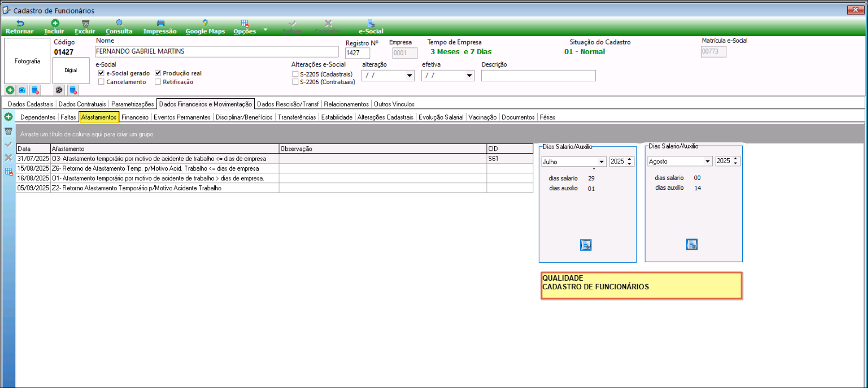
Task: Click the remove photo icon under Fotografia
Action: click(35, 90)
